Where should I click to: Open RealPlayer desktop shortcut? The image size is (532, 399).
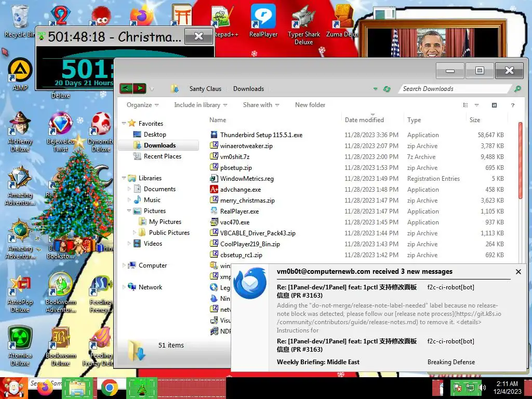[x=263, y=20]
